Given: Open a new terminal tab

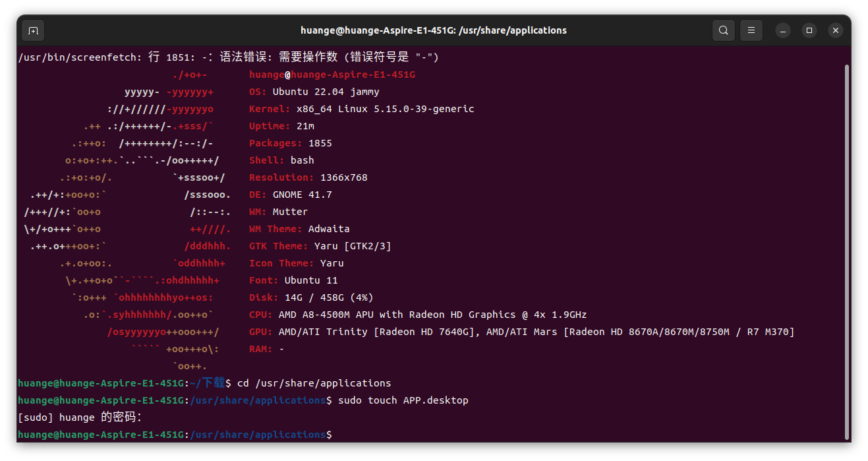Looking at the screenshot, I should [33, 30].
